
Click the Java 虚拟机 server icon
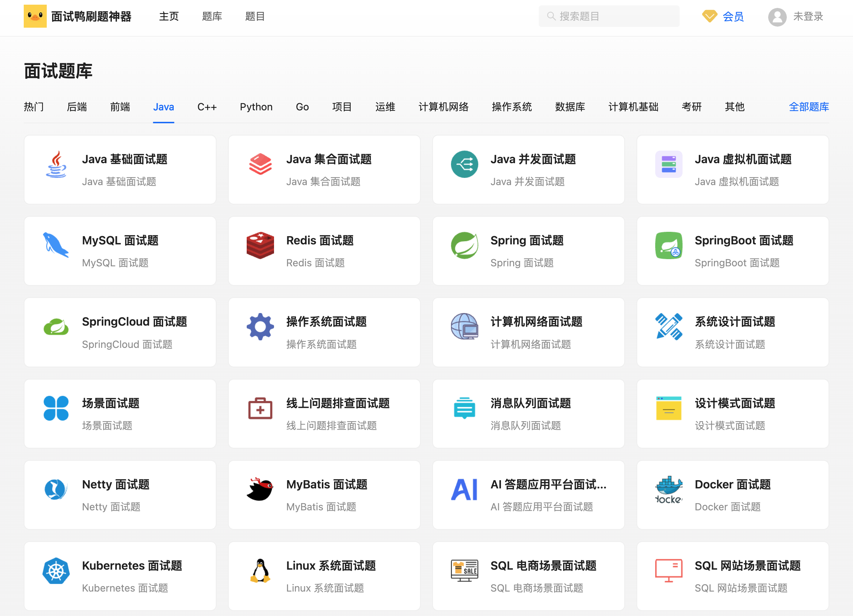669,164
